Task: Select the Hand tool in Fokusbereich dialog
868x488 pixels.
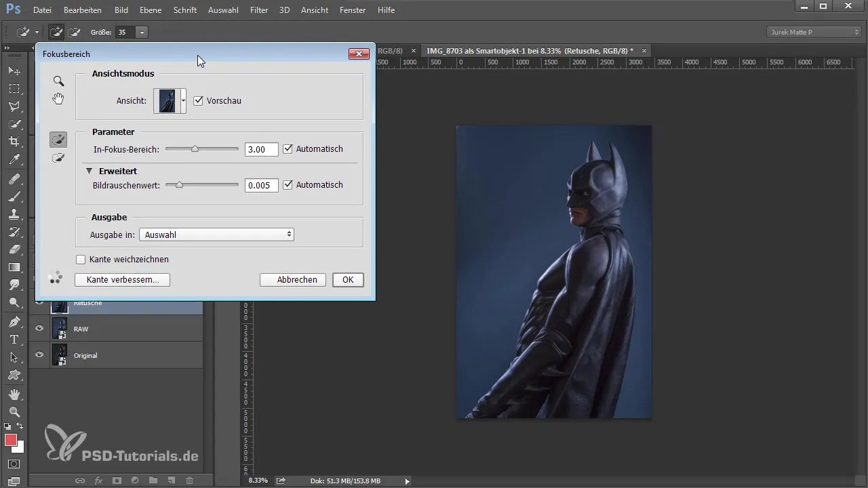Action: (x=58, y=99)
